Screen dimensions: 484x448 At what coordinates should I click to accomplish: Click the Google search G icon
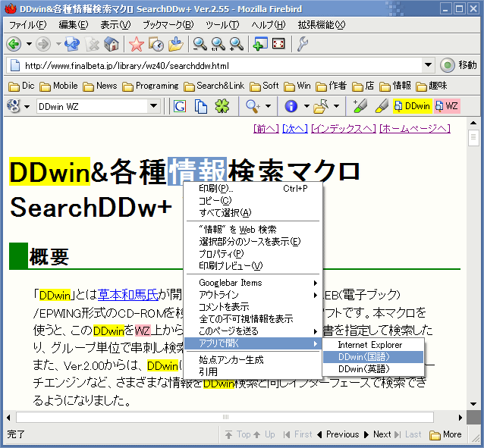(x=180, y=106)
